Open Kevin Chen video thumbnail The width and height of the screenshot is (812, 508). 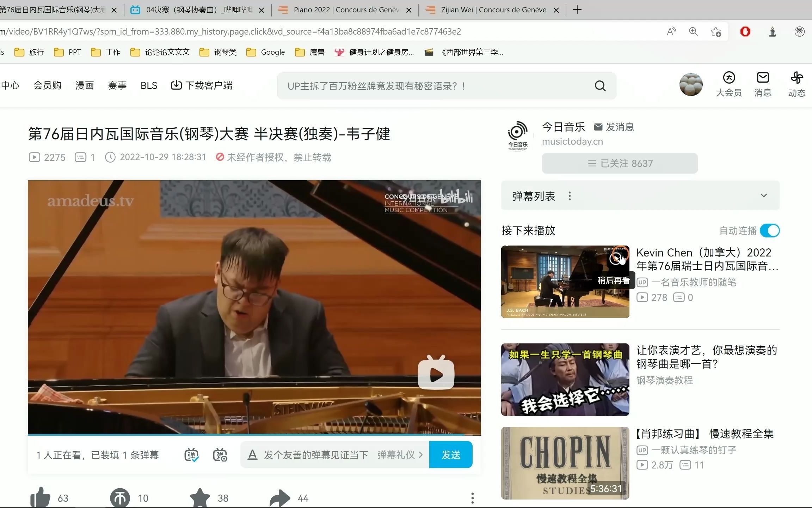click(565, 282)
